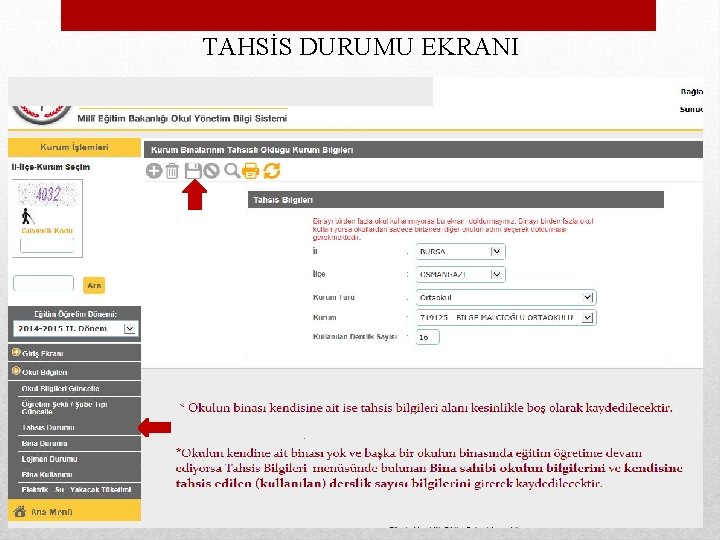
Task: Select Öğretim Şekli / Şube Tipi Güncelle
Action: pos(79,408)
